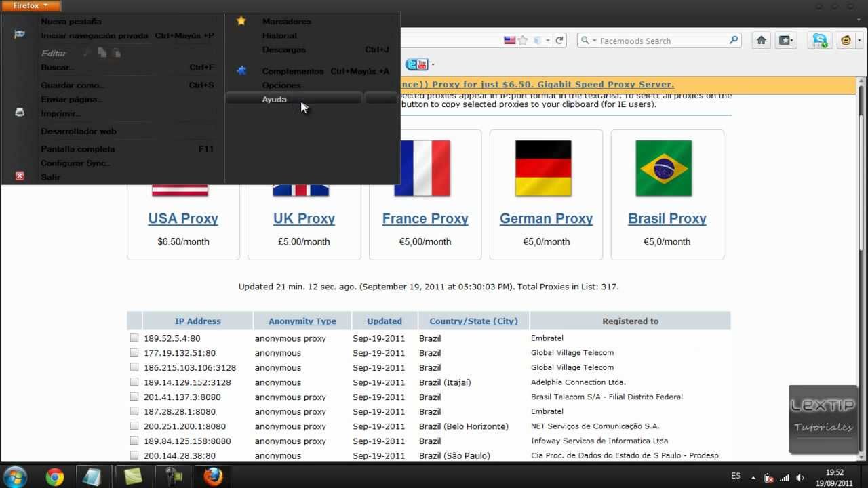
Task: Click the Twitter YouTube toolbar icon
Action: point(416,64)
